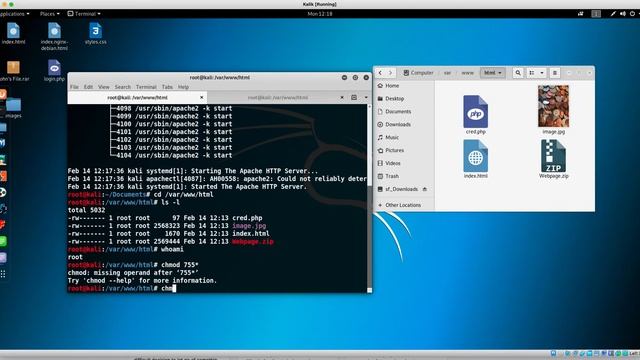Go back in the file manager
The height and width of the screenshot is (360, 640).
(380, 73)
